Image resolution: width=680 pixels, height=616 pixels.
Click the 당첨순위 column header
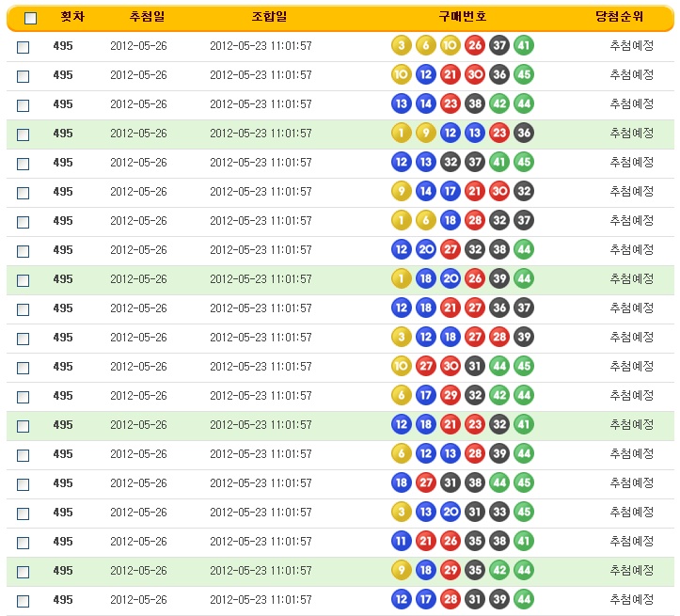(x=631, y=17)
